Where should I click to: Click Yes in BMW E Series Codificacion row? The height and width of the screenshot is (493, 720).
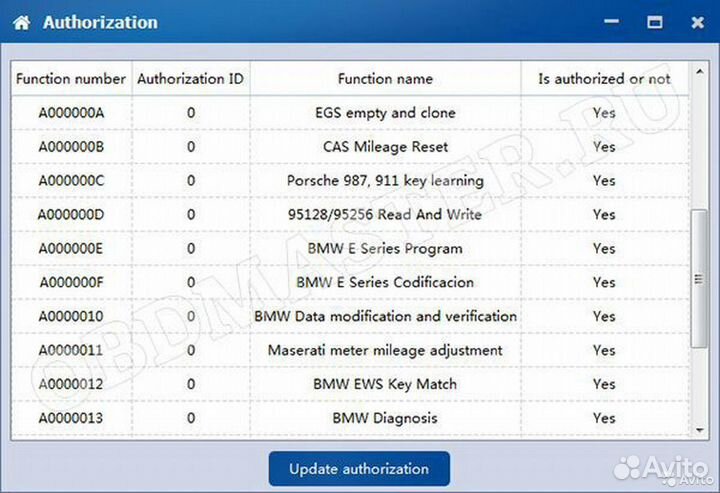(x=604, y=282)
